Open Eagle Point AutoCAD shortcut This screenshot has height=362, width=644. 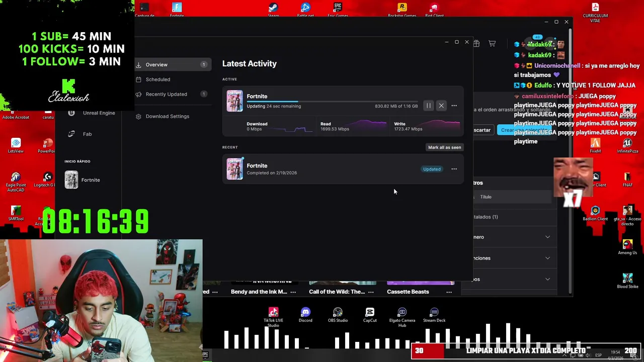16,182
